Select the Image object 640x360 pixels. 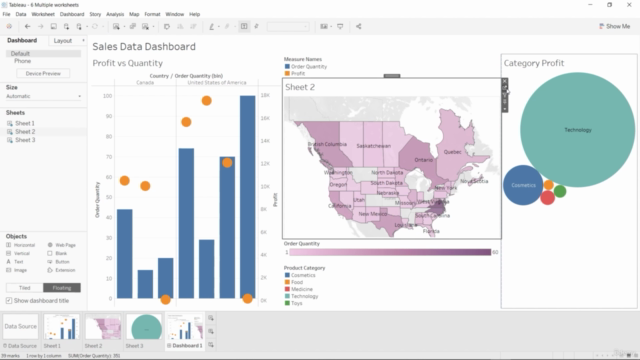coord(16,270)
